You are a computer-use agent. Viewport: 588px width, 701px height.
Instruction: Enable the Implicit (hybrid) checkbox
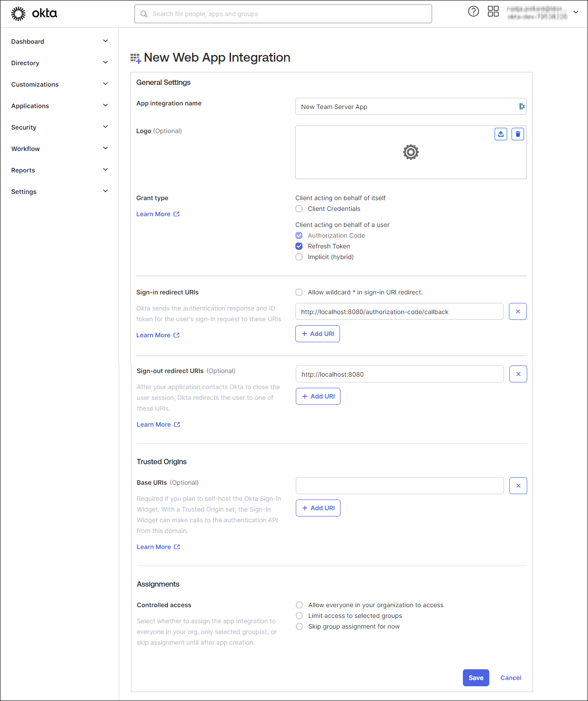pyautogui.click(x=299, y=257)
